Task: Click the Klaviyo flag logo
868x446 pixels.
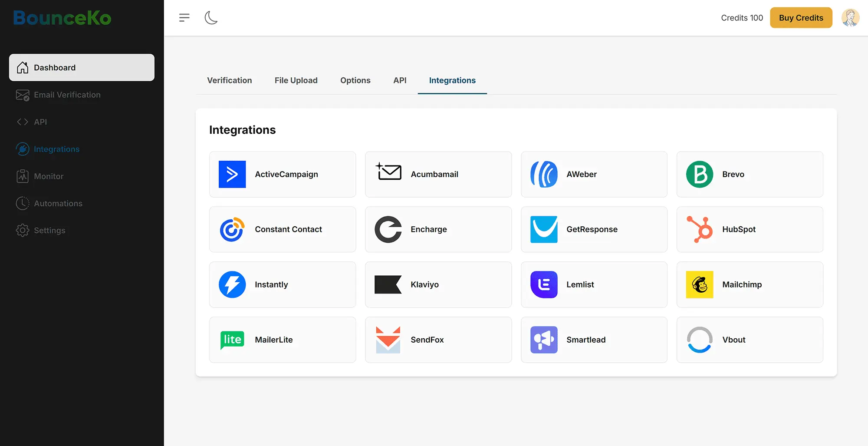Action: point(388,284)
